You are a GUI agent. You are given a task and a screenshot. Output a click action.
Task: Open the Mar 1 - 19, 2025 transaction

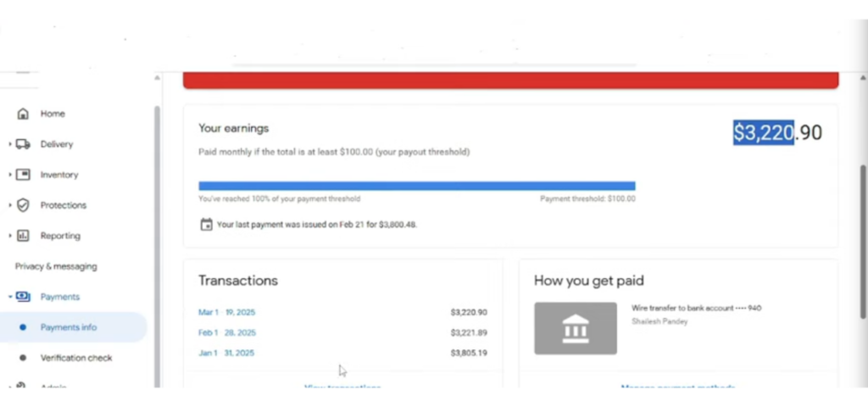(226, 312)
